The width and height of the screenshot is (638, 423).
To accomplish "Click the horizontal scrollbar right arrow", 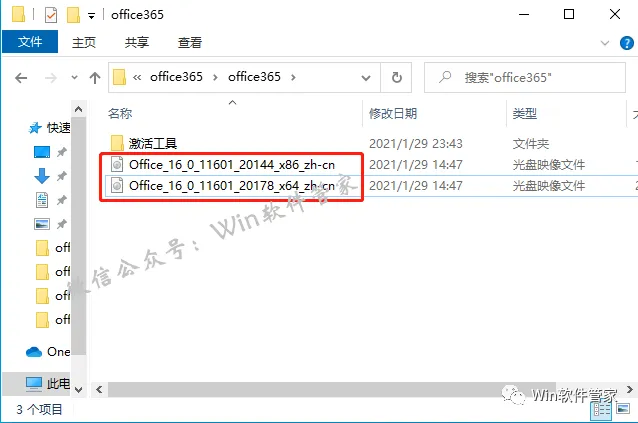I will [630, 389].
